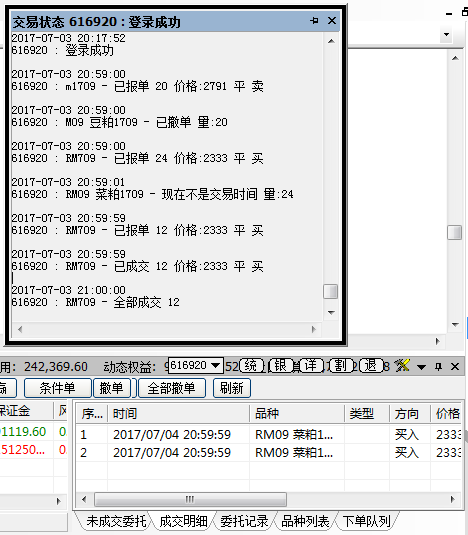This screenshot has width=468, height=535.
Task: Open the 下单队列 tab
Action: click(367, 521)
